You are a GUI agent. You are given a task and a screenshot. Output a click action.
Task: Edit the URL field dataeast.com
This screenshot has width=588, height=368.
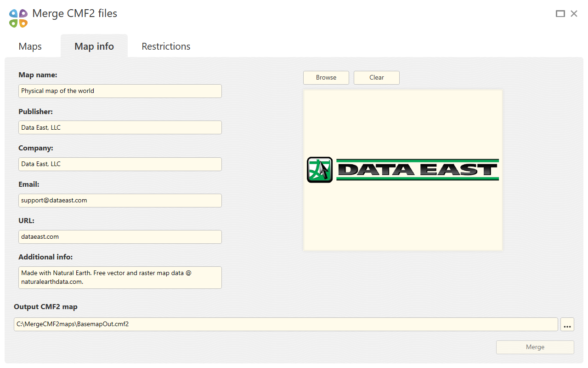click(120, 237)
